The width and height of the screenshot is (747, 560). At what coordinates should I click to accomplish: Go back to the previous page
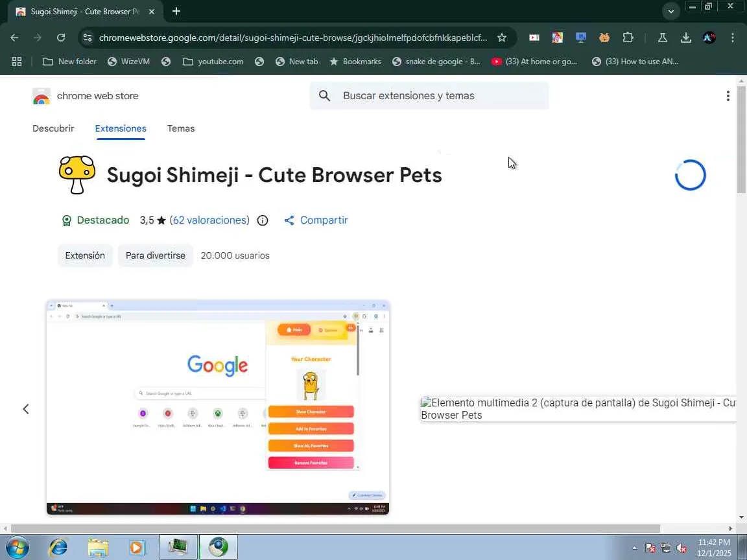pyautogui.click(x=14, y=38)
